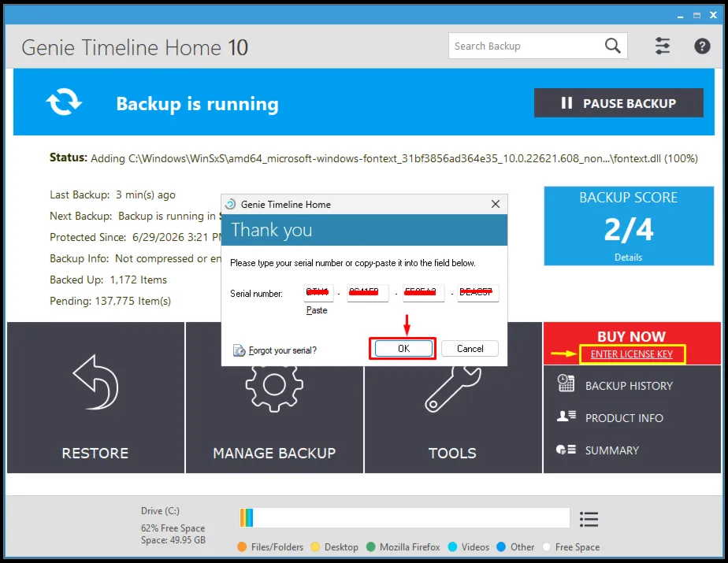The height and width of the screenshot is (563, 728).
Task: Open the MANAGE BACKUP tile
Action: (274, 418)
